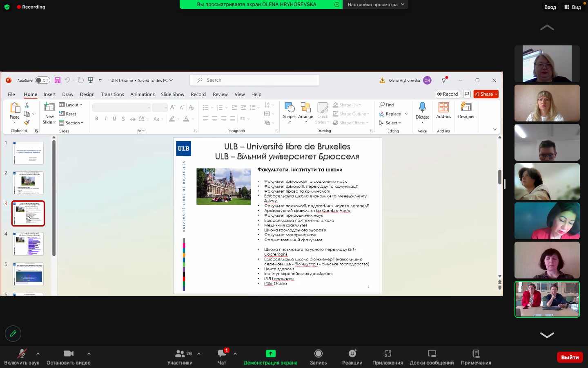Screen dimensions: 588x368
Task: Click the Save floppy disk icon
Action: pos(58,80)
